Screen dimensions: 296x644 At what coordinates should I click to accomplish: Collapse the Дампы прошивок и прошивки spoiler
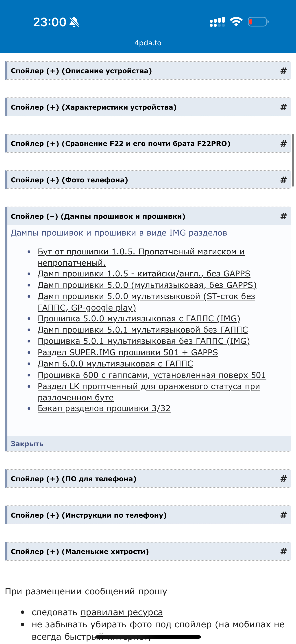click(98, 216)
